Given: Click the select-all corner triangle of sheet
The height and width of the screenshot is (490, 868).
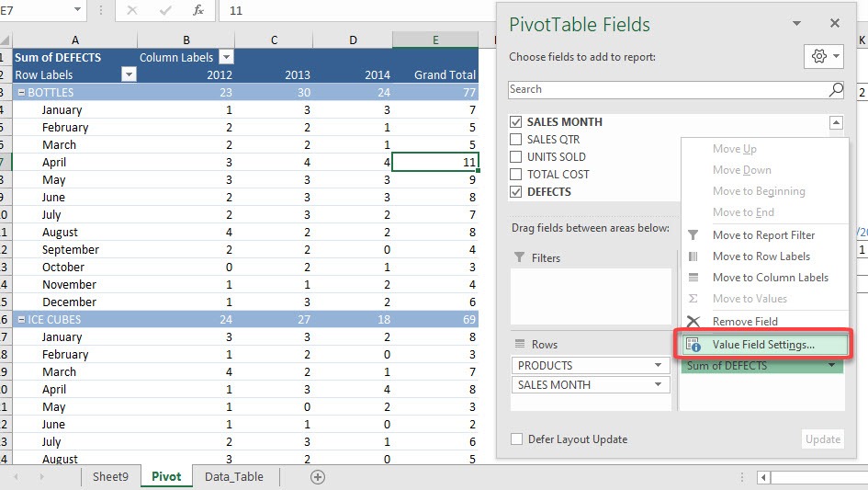Looking at the screenshot, I should (x=5, y=40).
